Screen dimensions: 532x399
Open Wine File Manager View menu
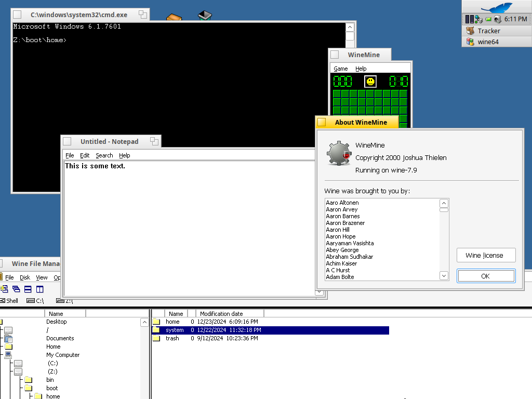pyautogui.click(x=42, y=277)
